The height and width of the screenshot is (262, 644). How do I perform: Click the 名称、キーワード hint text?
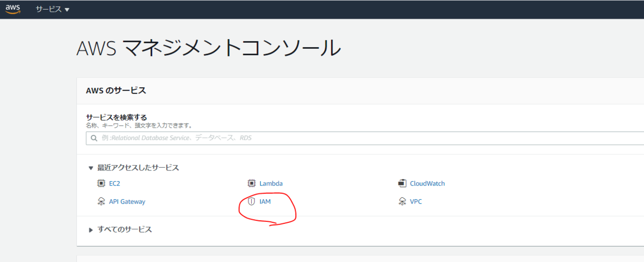[139, 125]
